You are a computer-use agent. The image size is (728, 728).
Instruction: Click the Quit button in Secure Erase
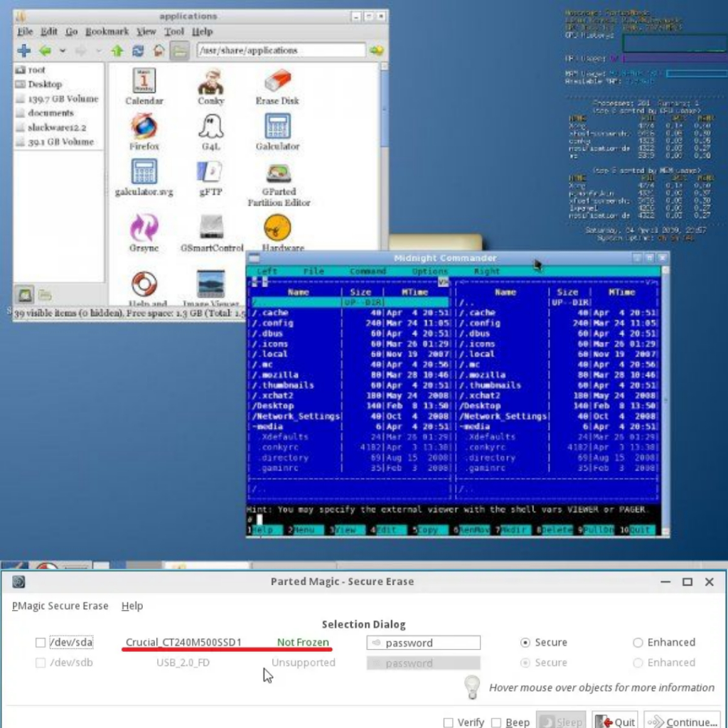(x=615, y=722)
